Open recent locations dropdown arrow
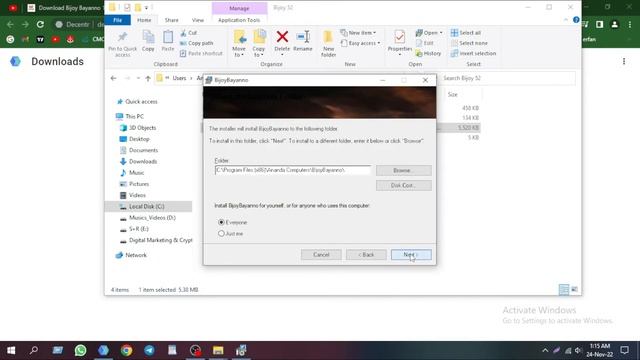 click(138, 78)
